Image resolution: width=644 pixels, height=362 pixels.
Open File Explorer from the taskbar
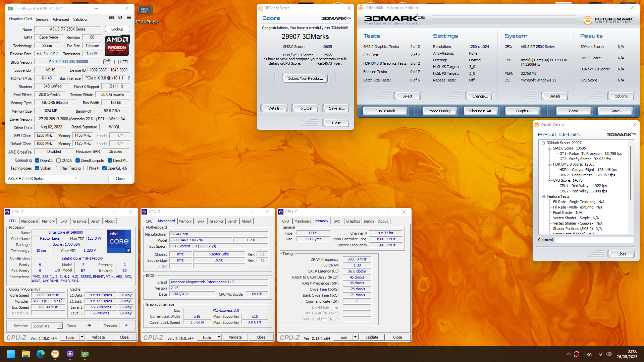[26, 354]
